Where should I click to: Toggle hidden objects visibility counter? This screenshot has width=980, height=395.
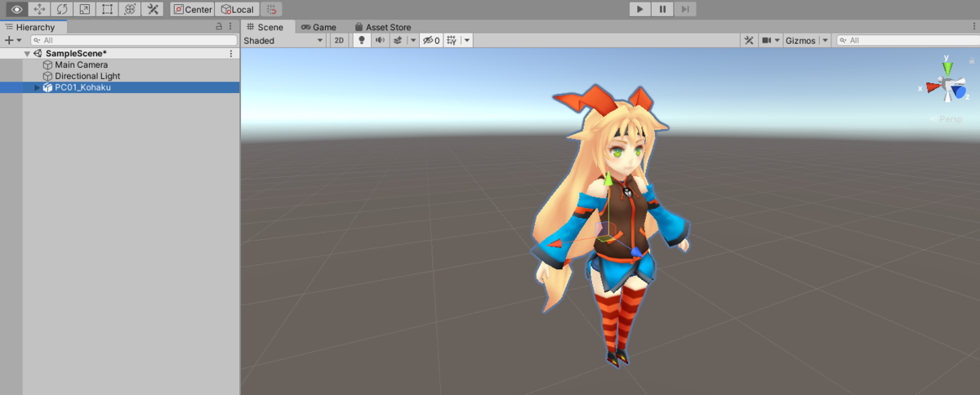click(x=431, y=40)
